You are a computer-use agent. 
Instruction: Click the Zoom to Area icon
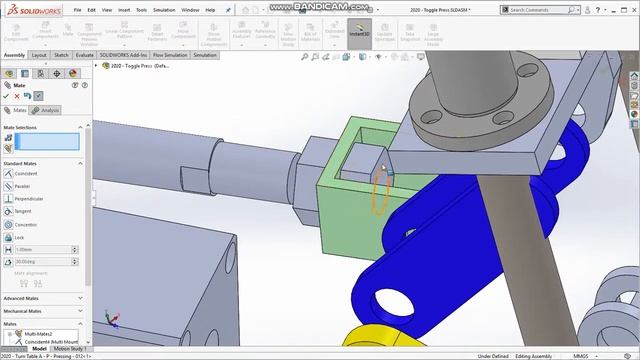click(x=315, y=57)
